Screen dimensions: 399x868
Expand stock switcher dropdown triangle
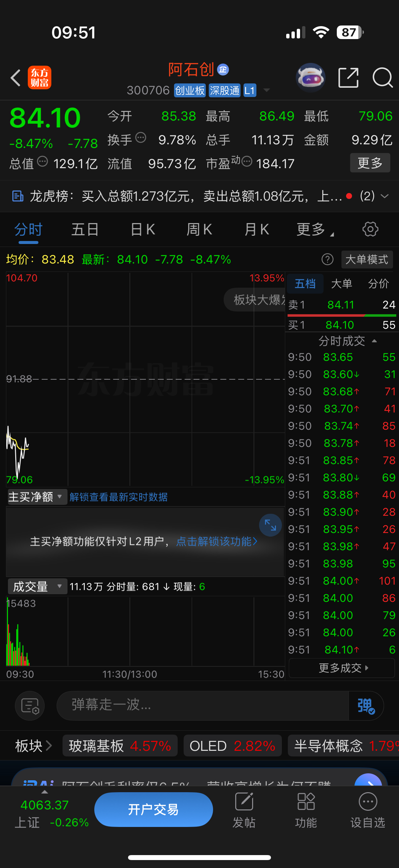click(x=266, y=90)
